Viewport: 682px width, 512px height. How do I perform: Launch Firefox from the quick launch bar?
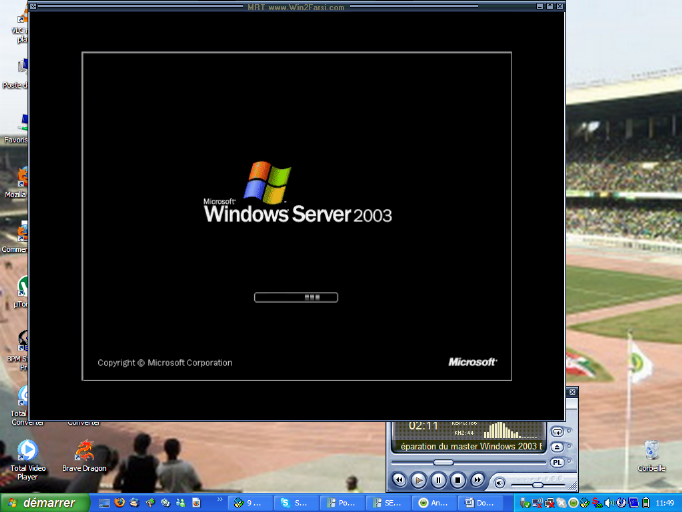point(120,503)
